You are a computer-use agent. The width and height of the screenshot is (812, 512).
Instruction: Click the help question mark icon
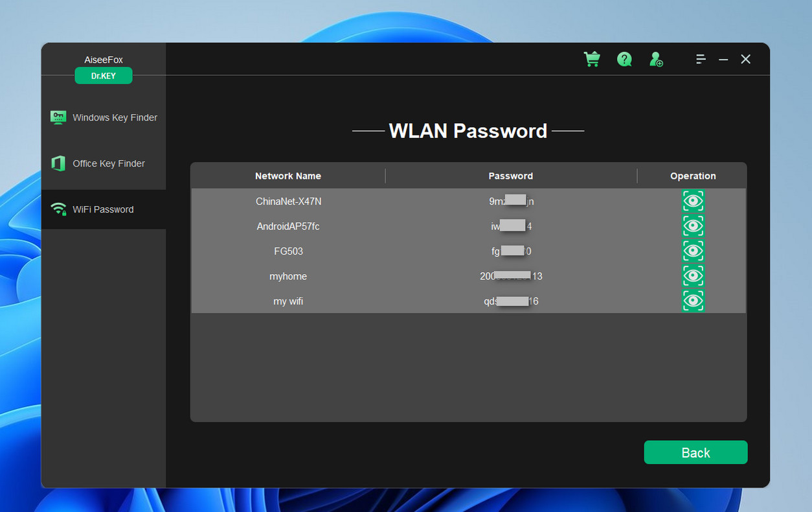(624, 59)
